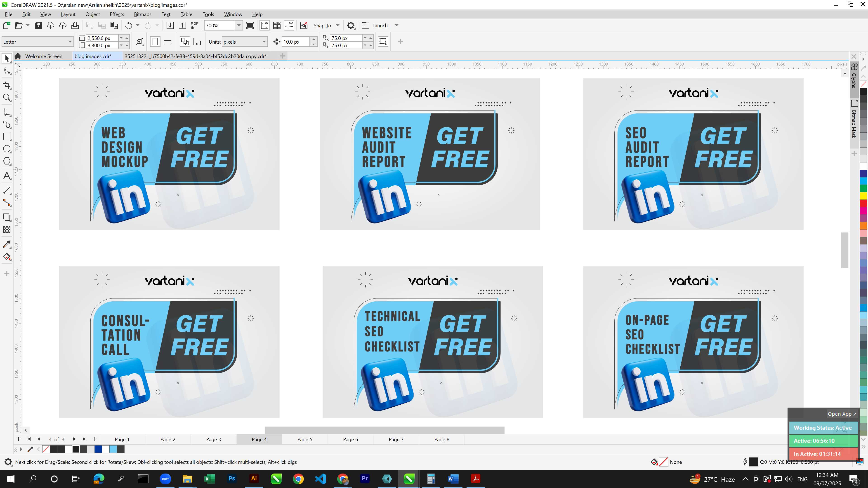Open the Bitmaps menu
This screenshot has height=488, width=868.
point(143,14)
